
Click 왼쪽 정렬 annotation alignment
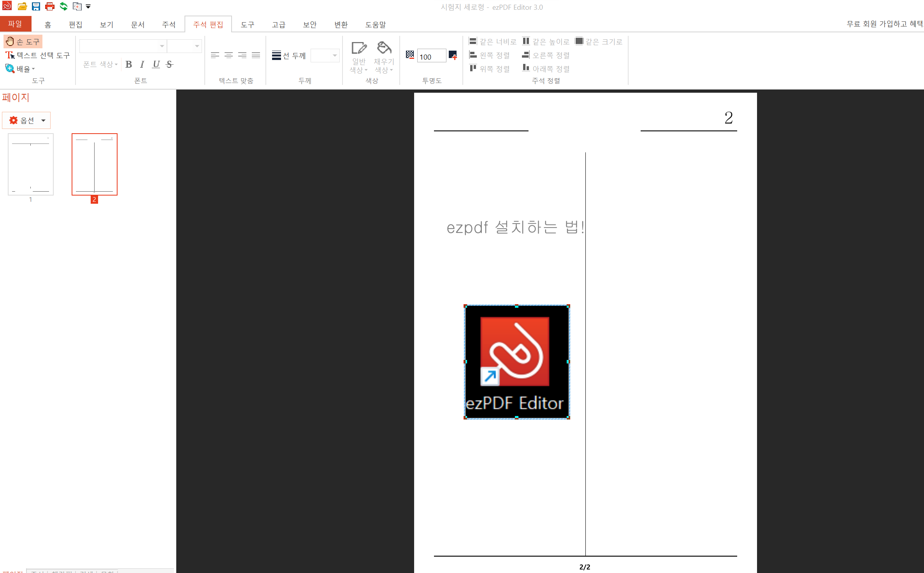click(x=489, y=55)
